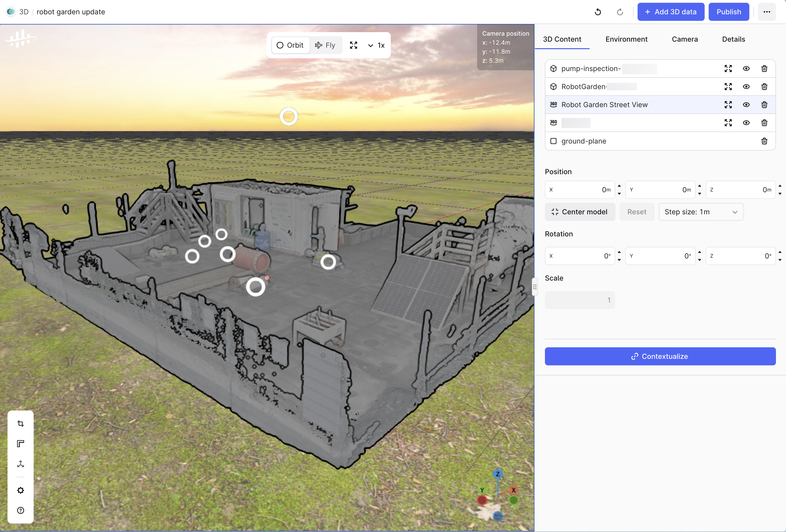Open the Step size dropdown
This screenshot has width=786, height=532.
pyautogui.click(x=701, y=212)
